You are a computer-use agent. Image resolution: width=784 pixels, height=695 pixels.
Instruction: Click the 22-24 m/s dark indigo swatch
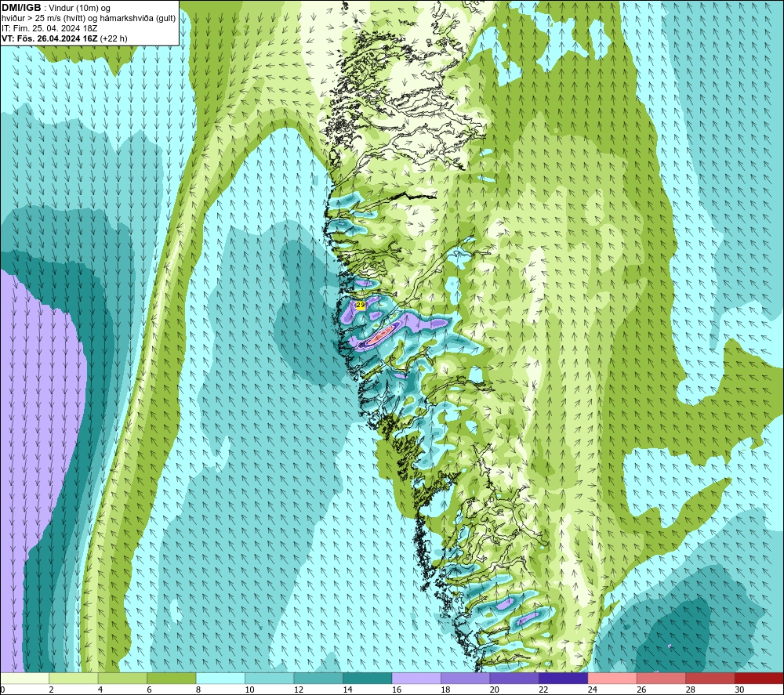(564, 678)
